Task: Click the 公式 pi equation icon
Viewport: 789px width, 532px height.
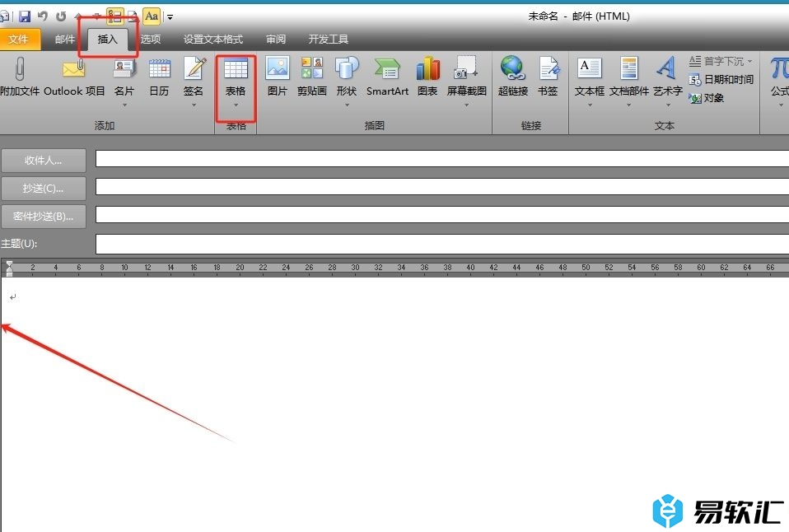Action: point(779,68)
